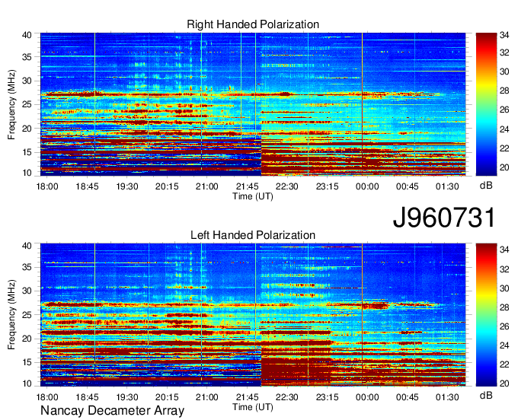Click the 19:30 tick under the left-handed plot

point(127,397)
